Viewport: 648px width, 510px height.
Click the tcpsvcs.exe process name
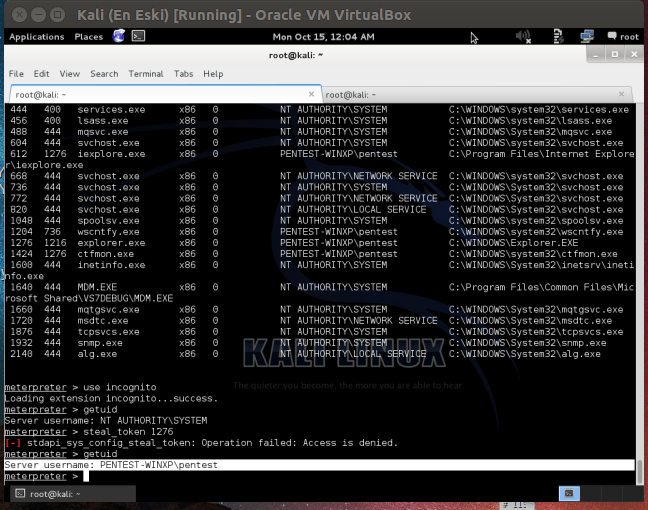tap(108, 331)
